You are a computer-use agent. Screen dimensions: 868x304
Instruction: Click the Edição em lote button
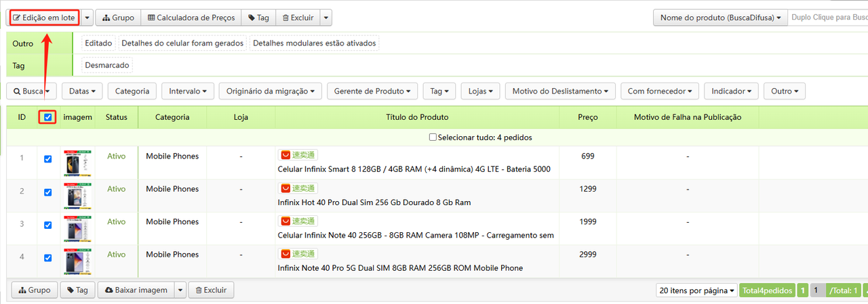coord(44,17)
